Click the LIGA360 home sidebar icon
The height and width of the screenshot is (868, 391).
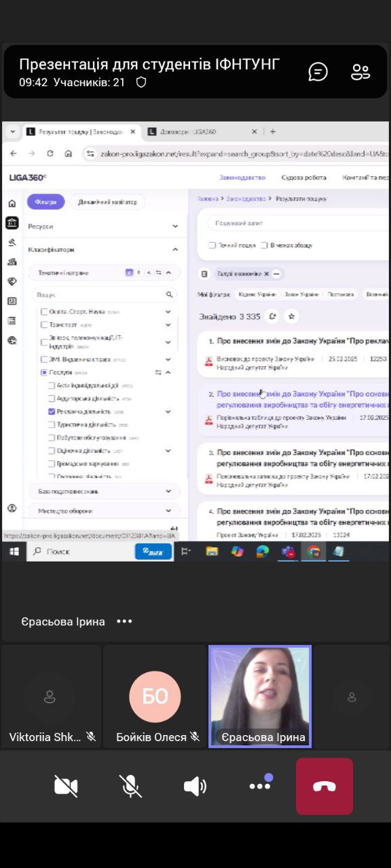[x=12, y=203]
